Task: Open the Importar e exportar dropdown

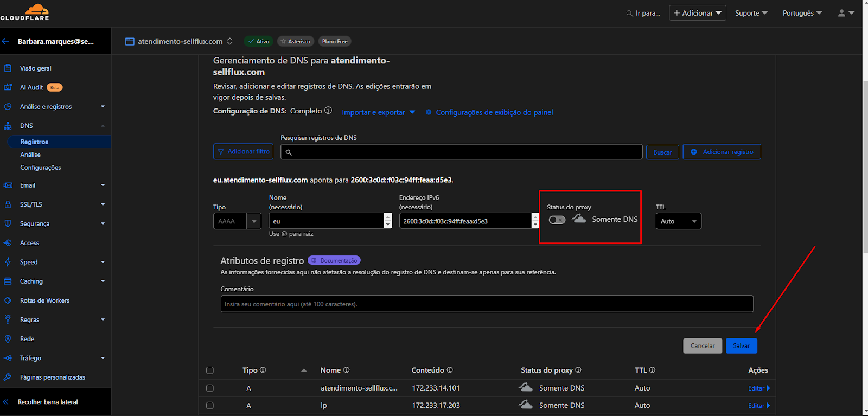Action: click(378, 112)
